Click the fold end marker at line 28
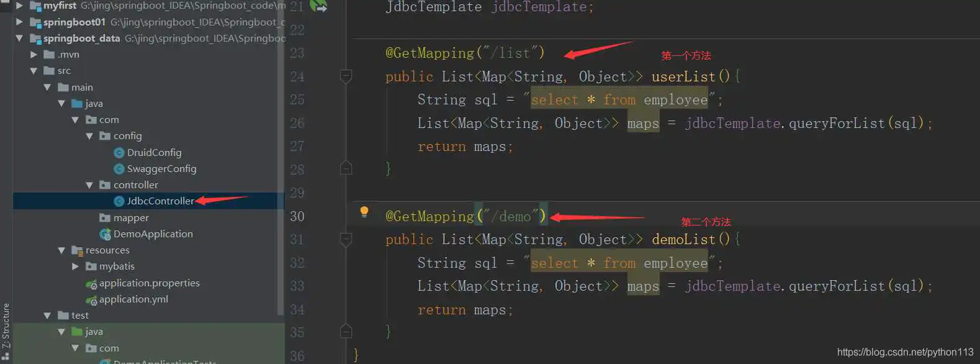Viewport: 980px width, 364px height. click(x=346, y=168)
